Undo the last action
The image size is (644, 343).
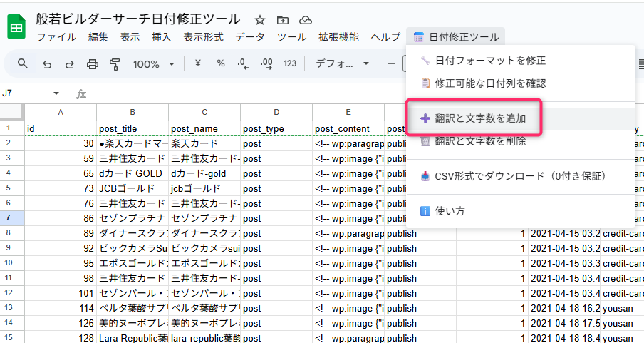(47, 64)
